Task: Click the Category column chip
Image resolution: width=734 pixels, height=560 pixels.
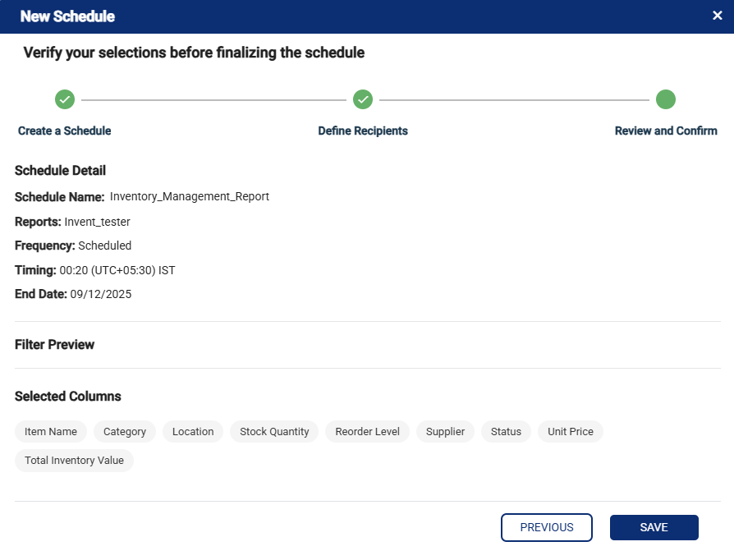Action: click(125, 432)
